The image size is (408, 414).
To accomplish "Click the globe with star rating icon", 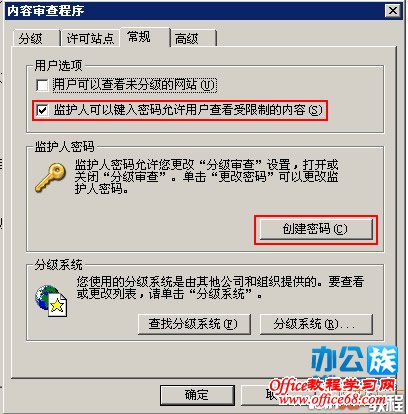I will [51, 300].
